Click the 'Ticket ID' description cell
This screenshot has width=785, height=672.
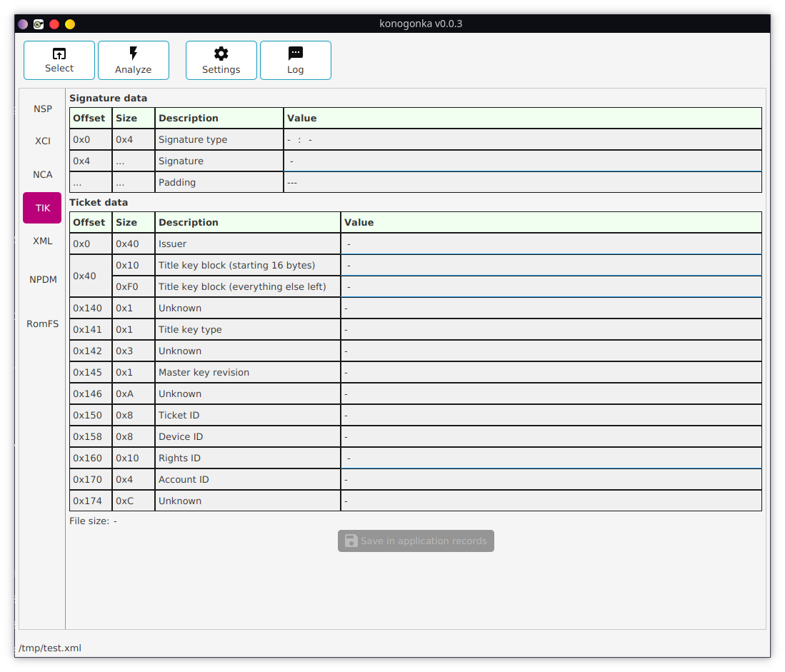248,416
